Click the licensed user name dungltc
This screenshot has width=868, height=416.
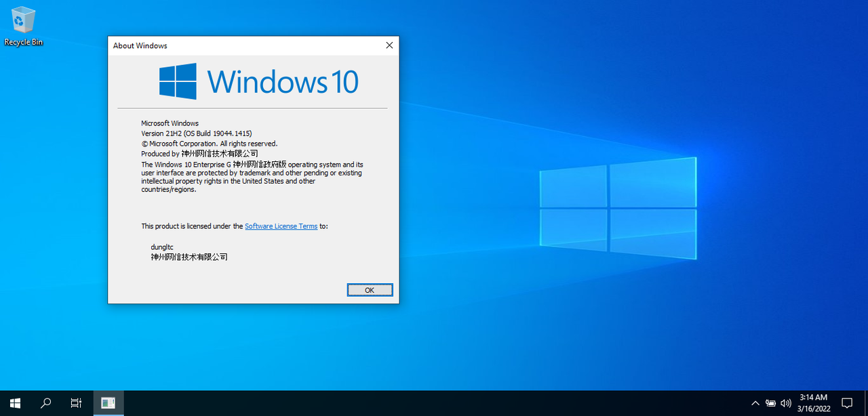(x=162, y=247)
